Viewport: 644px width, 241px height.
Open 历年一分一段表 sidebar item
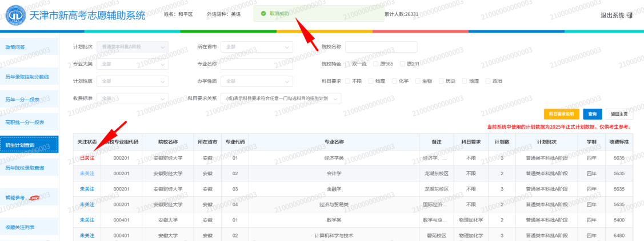click(29, 99)
